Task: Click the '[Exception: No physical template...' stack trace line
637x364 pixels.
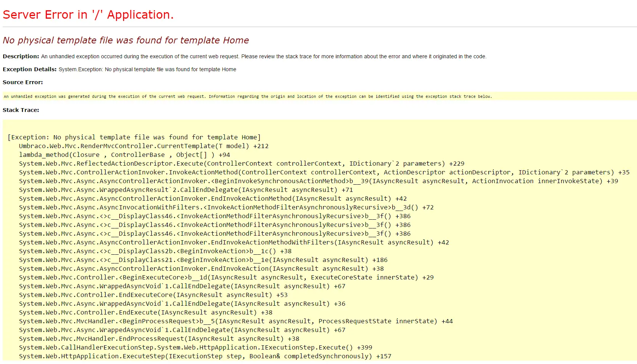Action: [134, 137]
